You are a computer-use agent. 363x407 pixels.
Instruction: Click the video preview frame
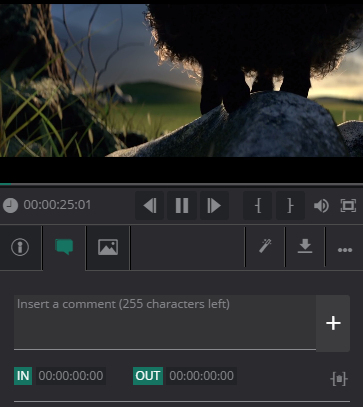181,80
